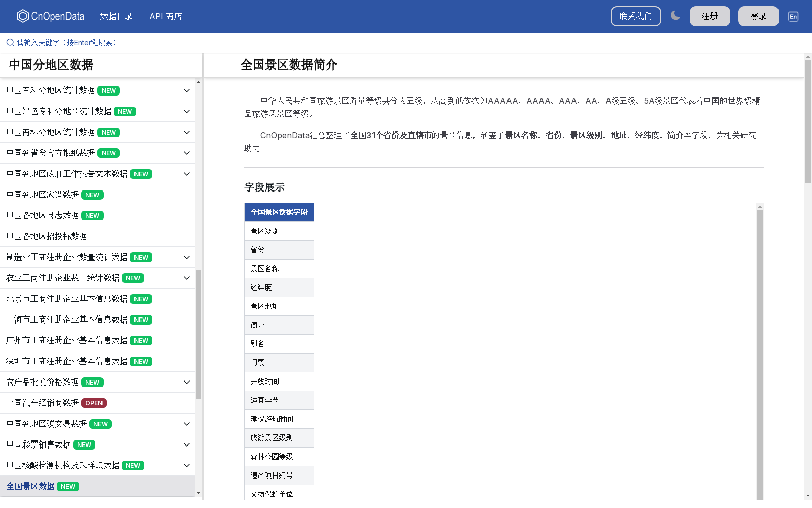Click the 森林公园等级 field cell
The image size is (812, 508).
[279, 457]
